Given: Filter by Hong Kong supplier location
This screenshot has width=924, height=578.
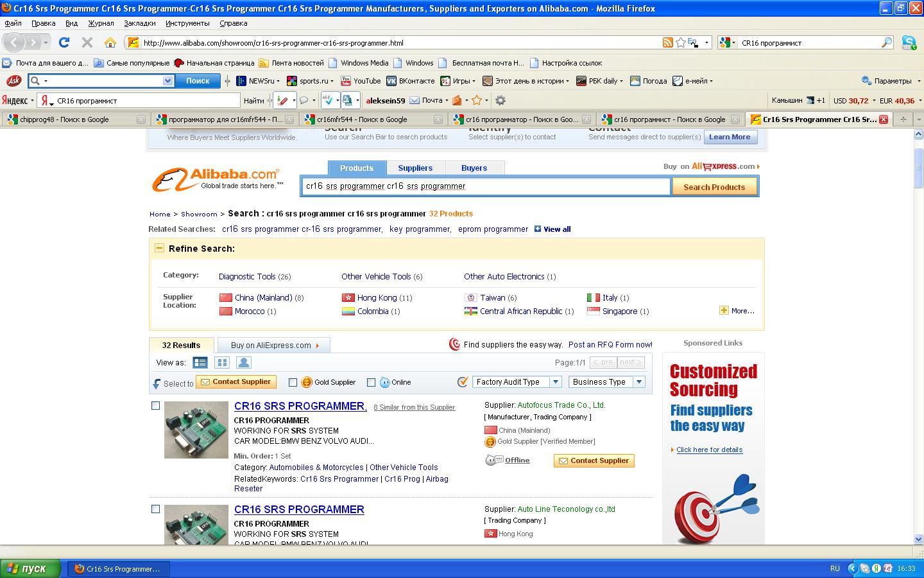Looking at the screenshot, I should 377,297.
